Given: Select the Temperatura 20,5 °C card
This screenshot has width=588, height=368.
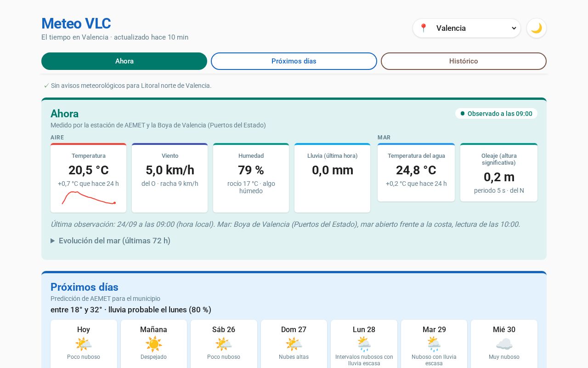Looking at the screenshot, I should (88, 178).
